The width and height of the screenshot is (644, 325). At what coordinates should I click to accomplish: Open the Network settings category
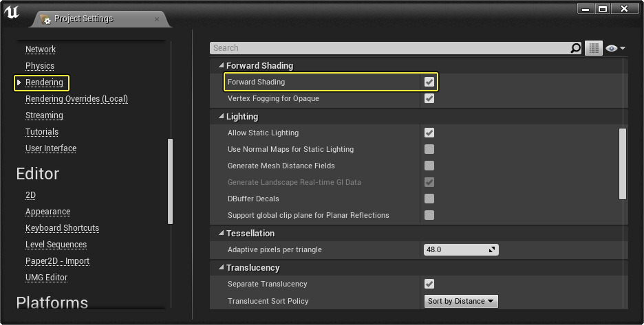tap(41, 49)
